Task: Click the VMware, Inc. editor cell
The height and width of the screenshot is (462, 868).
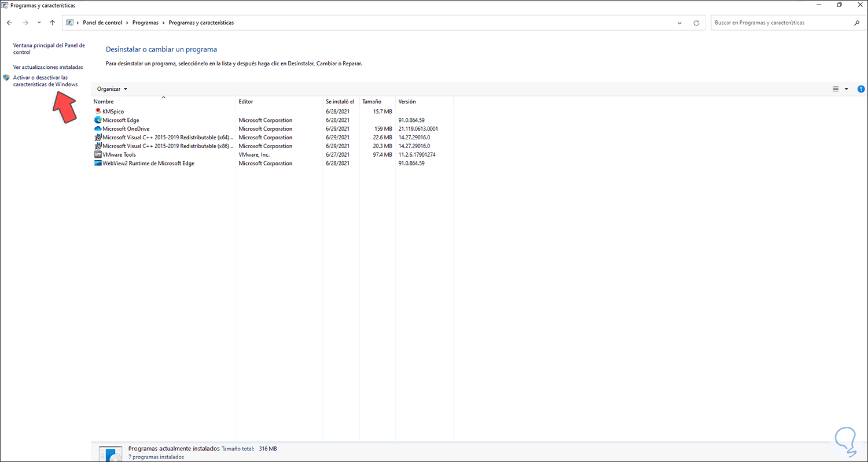Action: pos(255,155)
